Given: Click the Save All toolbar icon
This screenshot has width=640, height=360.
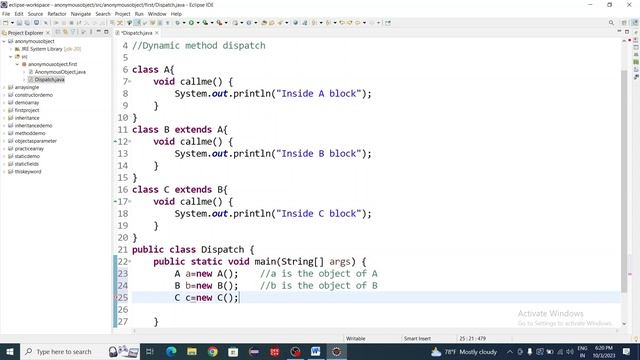Looking at the screenshot, I should click(x=27, y=23).
